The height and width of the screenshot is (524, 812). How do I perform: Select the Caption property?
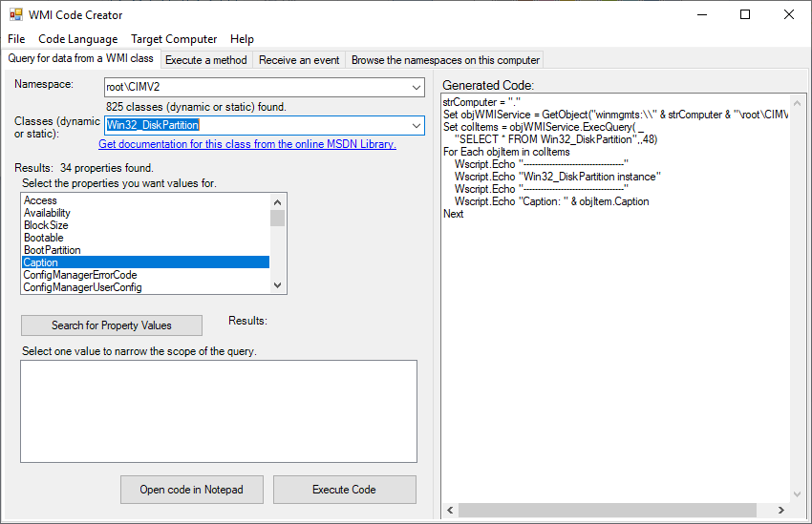(145, 262)
